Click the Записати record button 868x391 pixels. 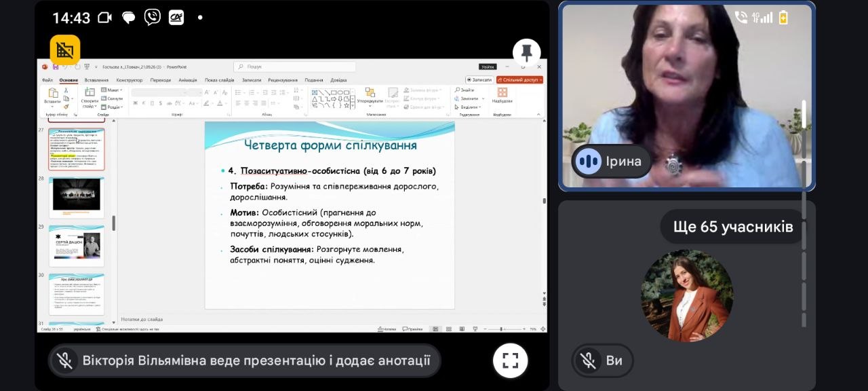[479, 79]
